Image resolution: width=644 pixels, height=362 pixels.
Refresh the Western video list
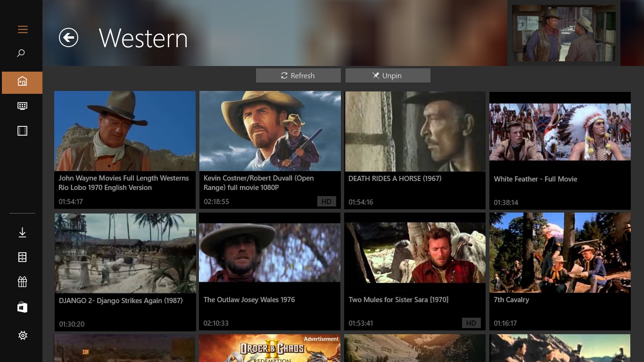coord(298,75)
